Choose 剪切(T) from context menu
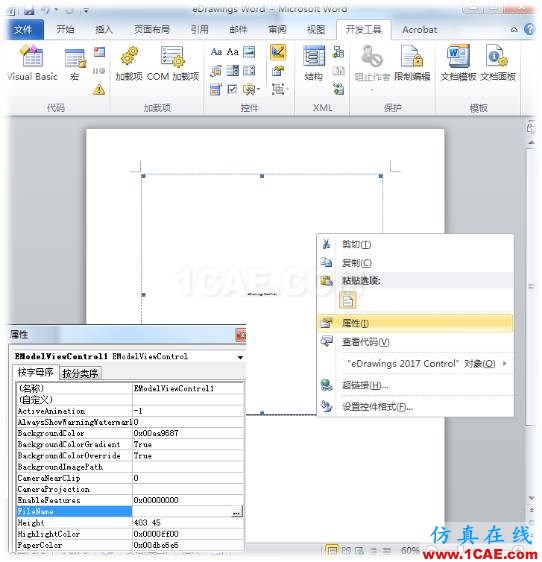 pyautogui.click(x=415, y=244)
